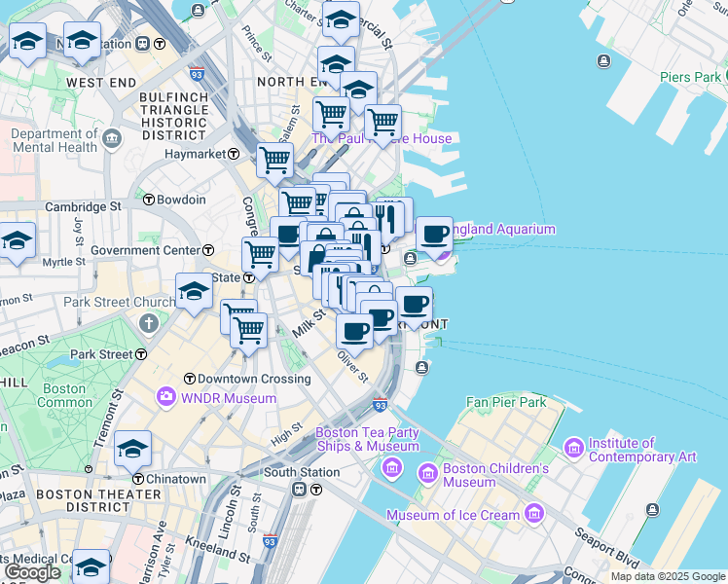This screenshot has width=728, height=584.
Task: Click the Oliver St street label
Action: (353, 367)
